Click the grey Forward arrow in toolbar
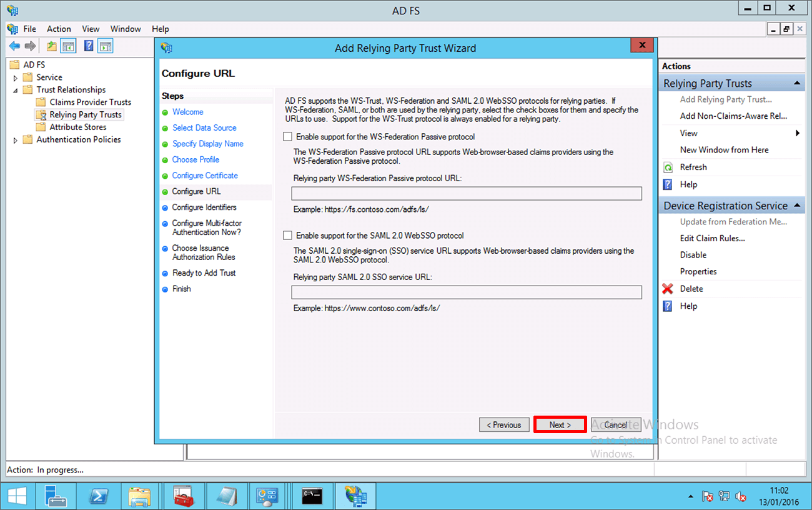 coord(29,46)
